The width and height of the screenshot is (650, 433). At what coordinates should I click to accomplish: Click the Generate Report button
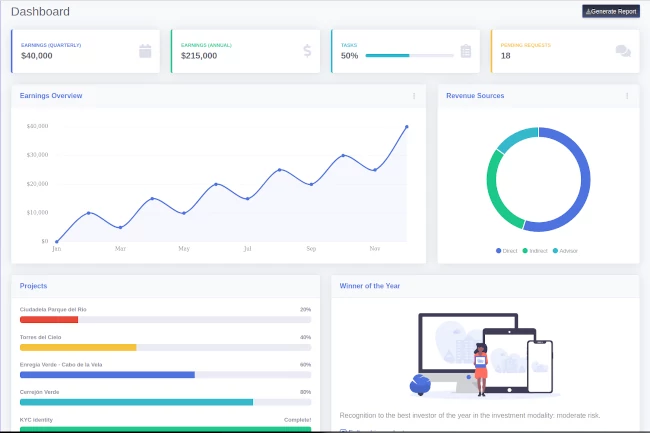coord(611,12)
